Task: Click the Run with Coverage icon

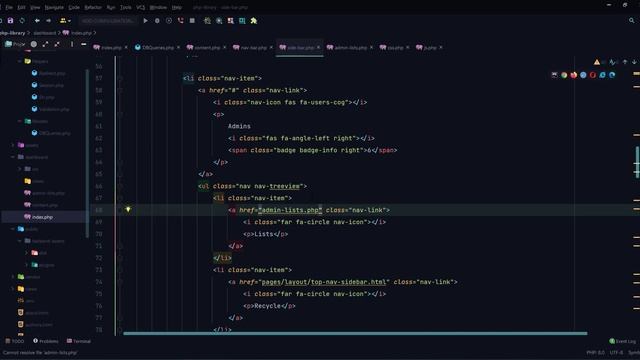Action: coord(169,21)
